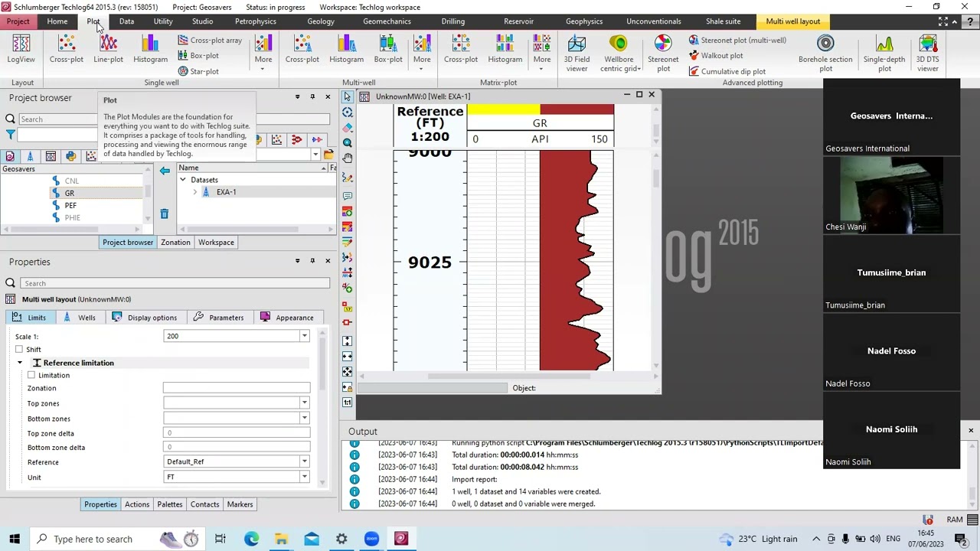Open the Scale 1 dropdown

pos(305,336)
